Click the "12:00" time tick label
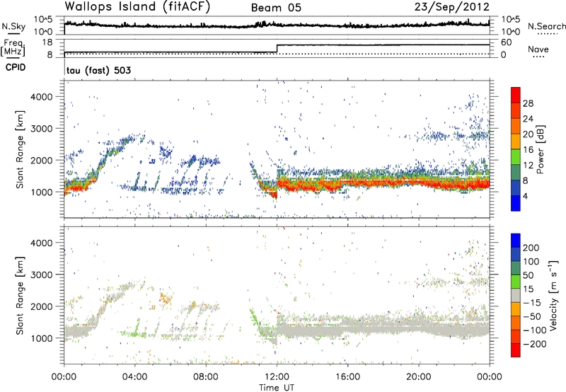The width and height of the screenshot is (566, 392). pos(277,377)
